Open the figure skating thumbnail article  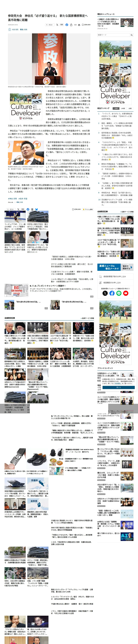tap(15, 217)
